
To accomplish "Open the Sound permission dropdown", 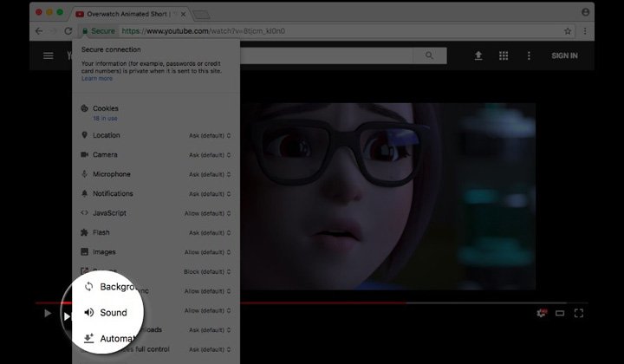I will point(207,310).
